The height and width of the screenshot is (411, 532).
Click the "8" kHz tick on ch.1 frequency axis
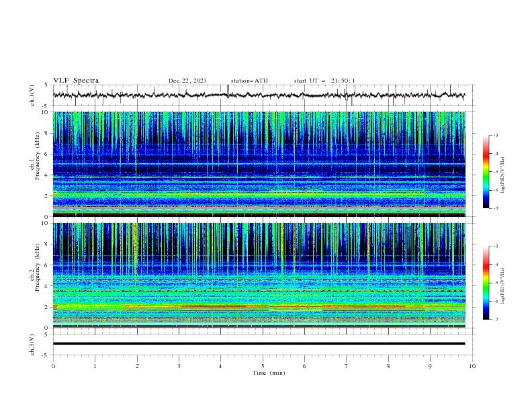(47, 133)
